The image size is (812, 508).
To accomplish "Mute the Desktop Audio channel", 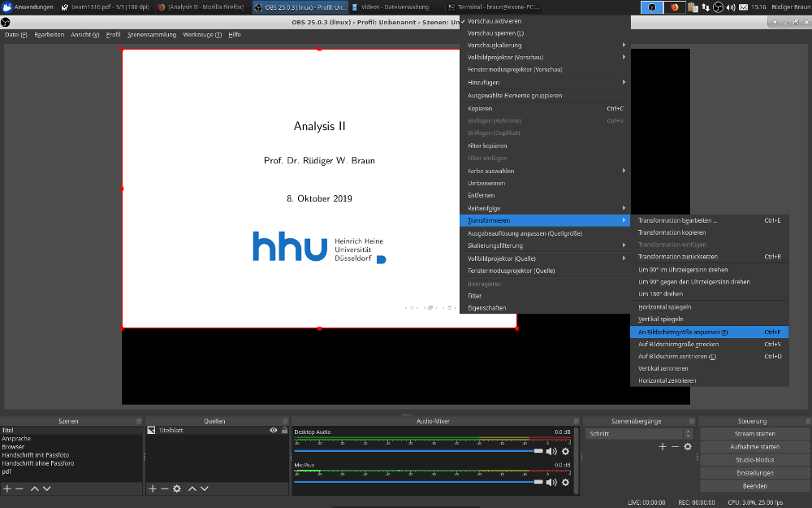I will tap(551, 451).
